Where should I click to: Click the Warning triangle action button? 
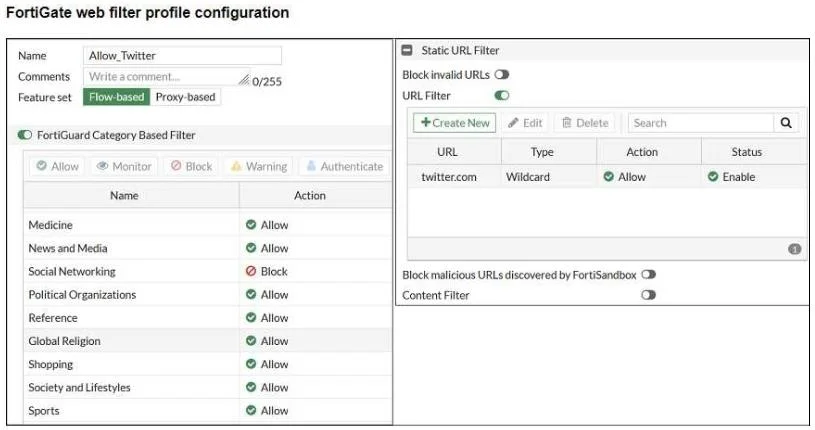[259, 166]
